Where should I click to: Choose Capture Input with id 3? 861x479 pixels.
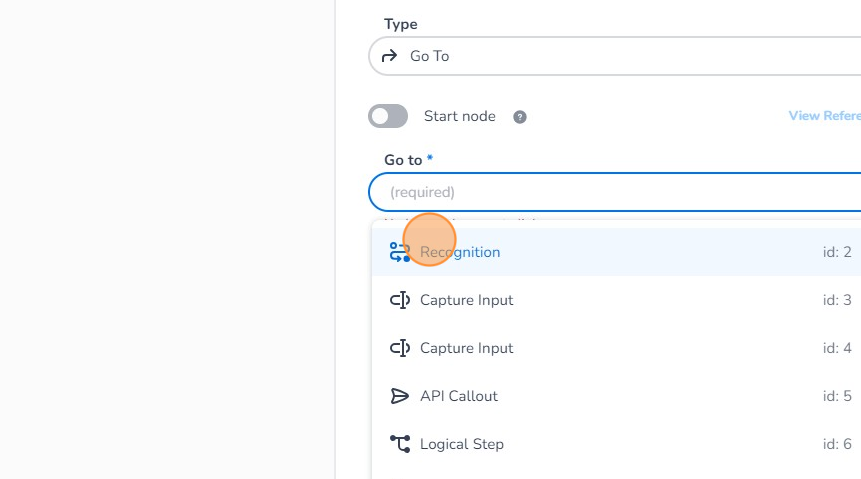466,300
